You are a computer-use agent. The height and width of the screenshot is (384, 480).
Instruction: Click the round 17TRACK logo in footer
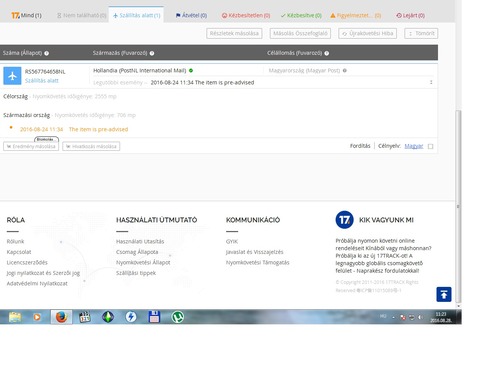[344, 220]
